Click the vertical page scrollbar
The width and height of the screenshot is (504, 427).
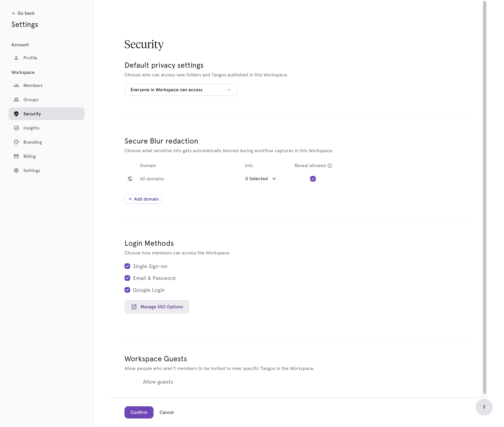pos(484,197)
